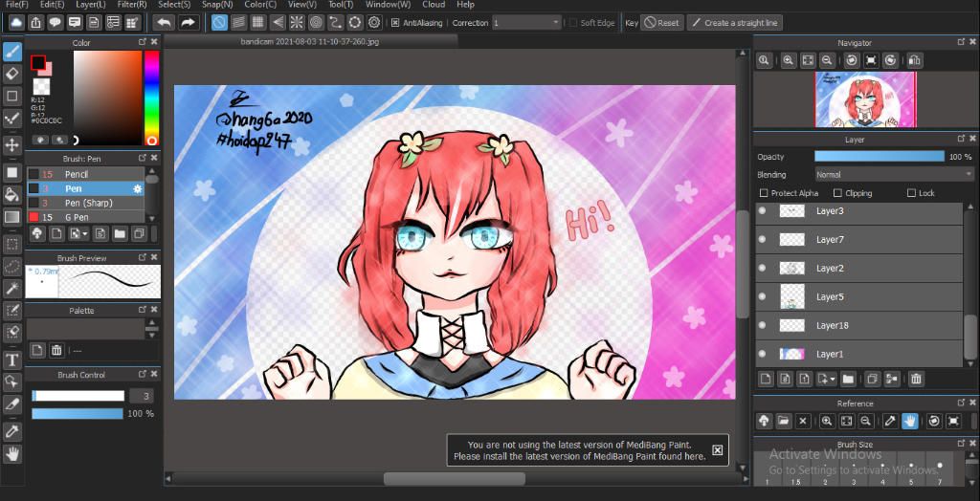Screen dimensions: 980x501
Task: Select the Move tool
Action: point(12,145)
